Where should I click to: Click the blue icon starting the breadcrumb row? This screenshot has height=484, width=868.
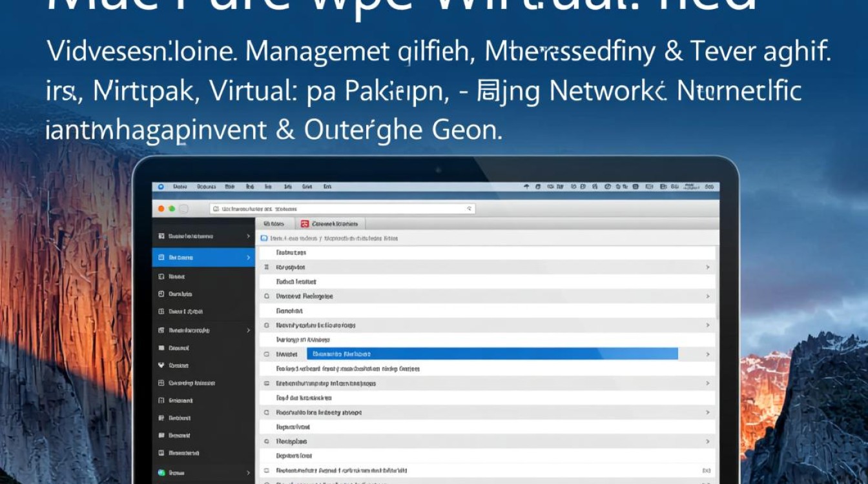pos(263,238)
